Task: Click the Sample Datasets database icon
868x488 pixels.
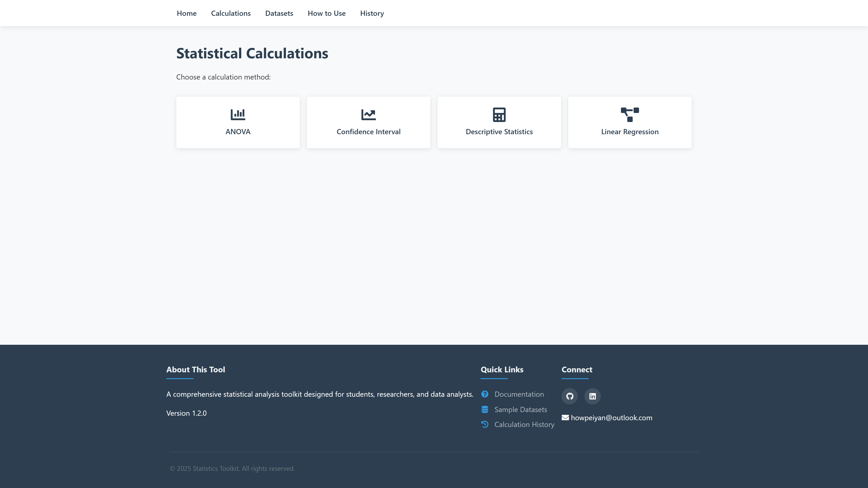Action: click(x=485, y=410)
